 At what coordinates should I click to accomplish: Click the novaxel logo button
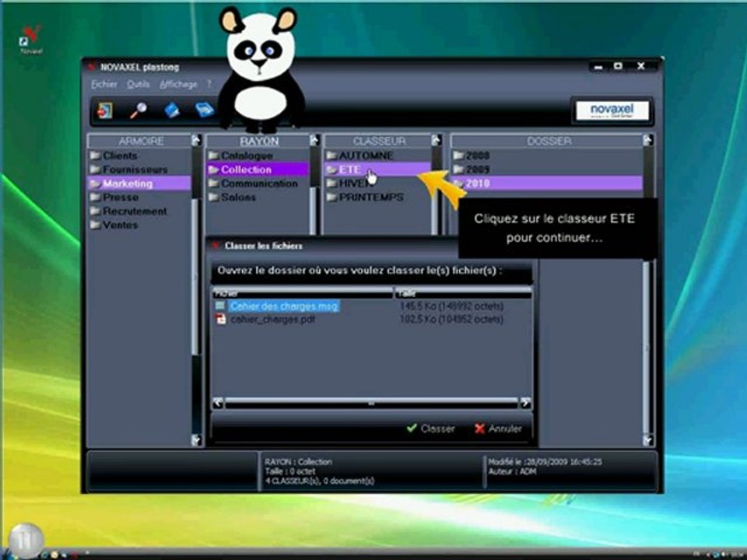click(x=612, y=110)
